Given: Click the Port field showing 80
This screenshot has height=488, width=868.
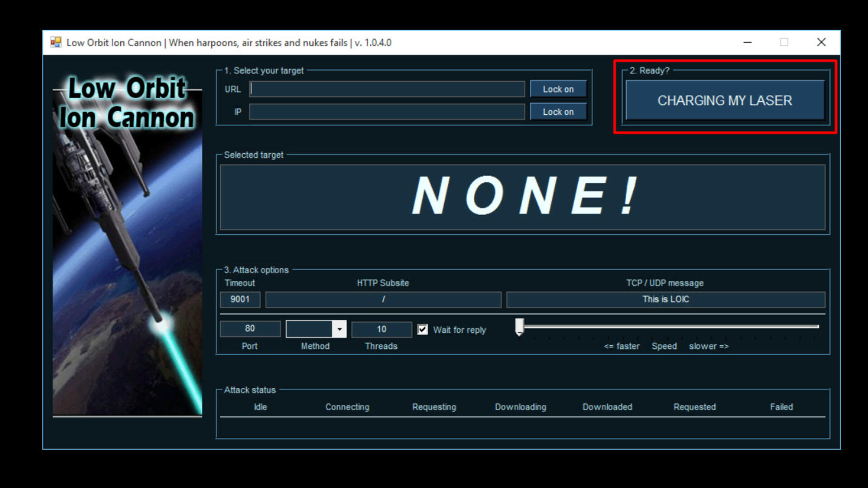Looking at the screenshot, I should pos(250,328).
